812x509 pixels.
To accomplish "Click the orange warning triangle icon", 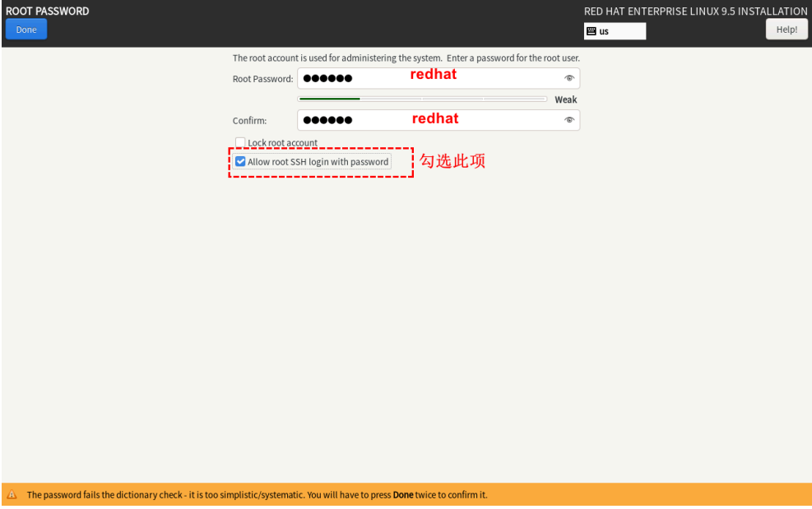I will click(x=12, y=494).
